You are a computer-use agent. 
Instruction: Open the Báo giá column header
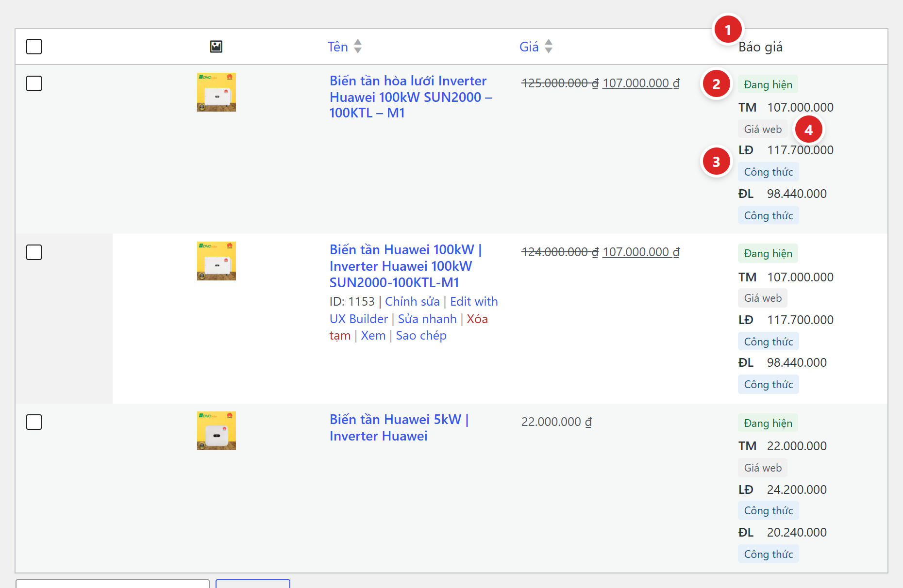point(760,47)
